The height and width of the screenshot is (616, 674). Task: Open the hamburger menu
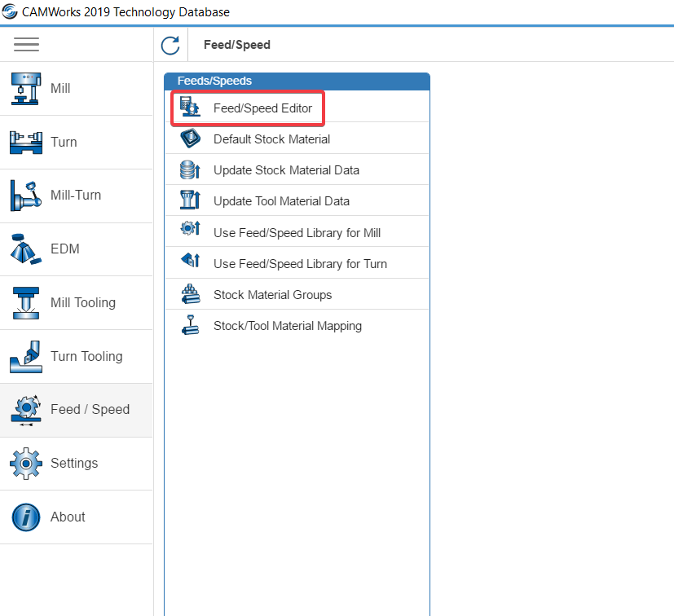point(26,44)
